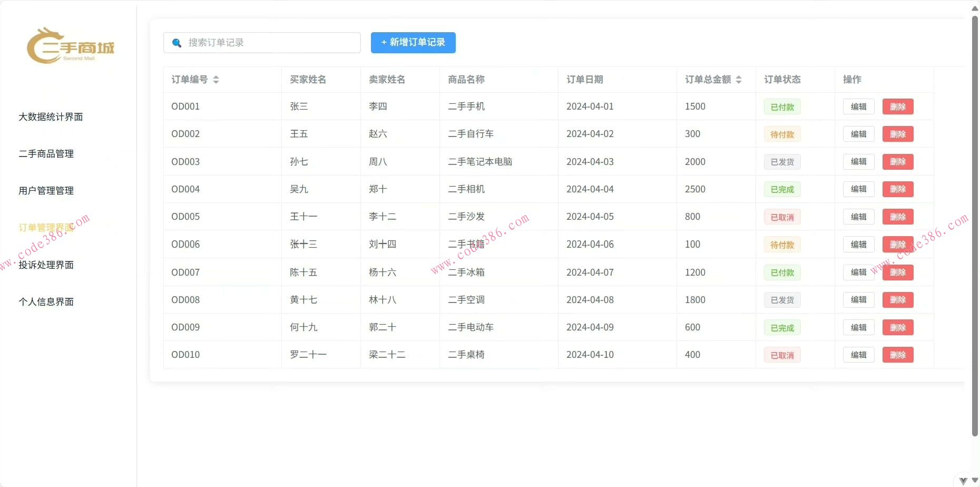
Task: Click the Second Mall dragon logo
Action: tap(69, 46)
